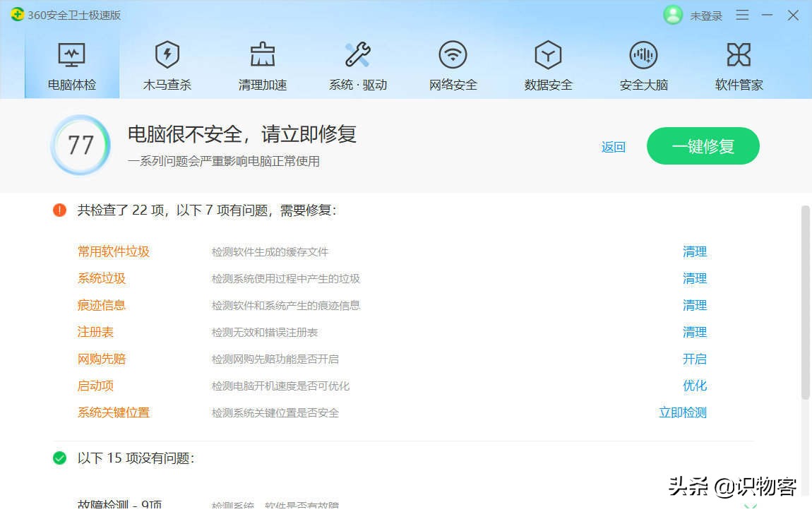
Task: Select the 启动项 problem entry
Action: (x=95, y=386)
